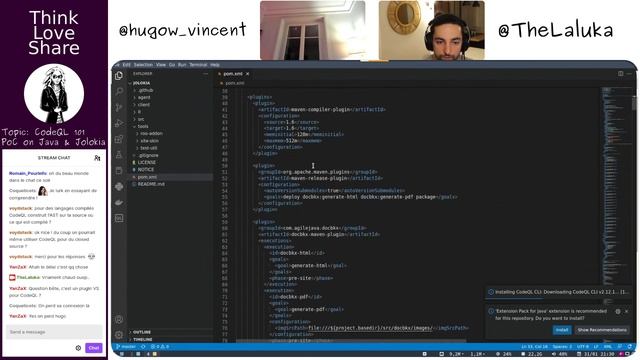Click Install in extension recommendation notification
640x360 pixels.
(x=562, y=330)
